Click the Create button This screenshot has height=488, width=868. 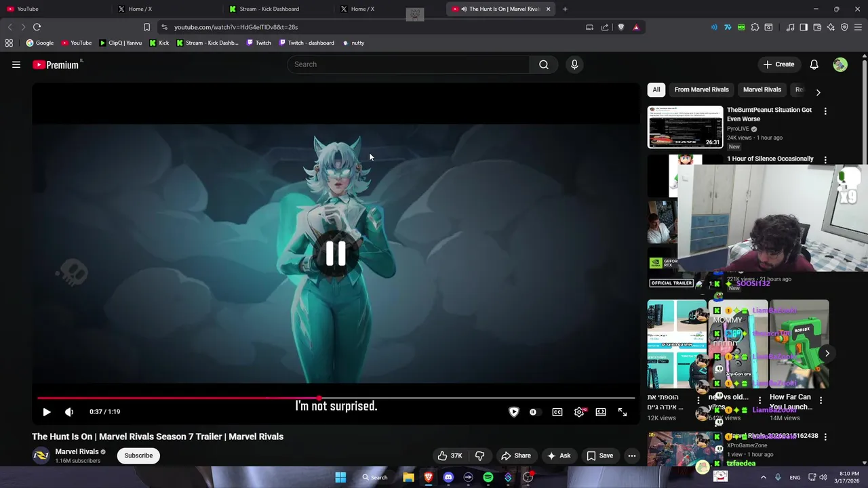point(778,64)
